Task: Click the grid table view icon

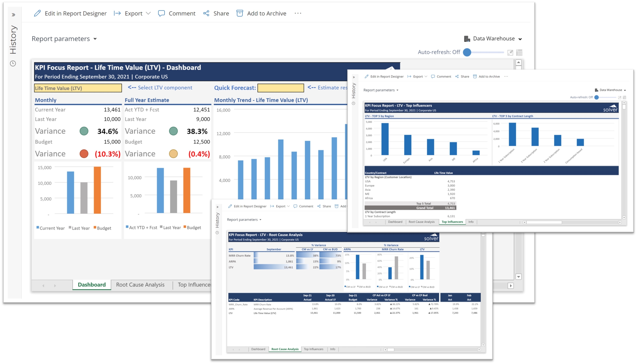Action: [519, 52]
